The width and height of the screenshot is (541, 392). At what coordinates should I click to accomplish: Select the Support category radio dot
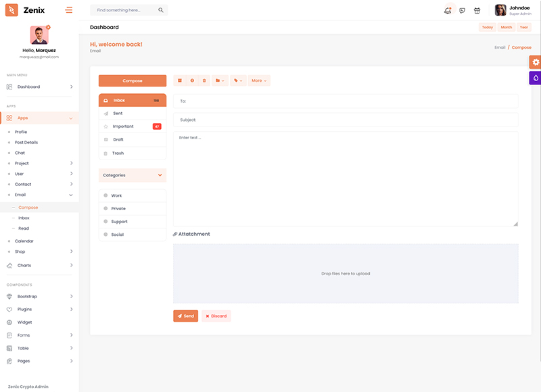coord(105,222)
